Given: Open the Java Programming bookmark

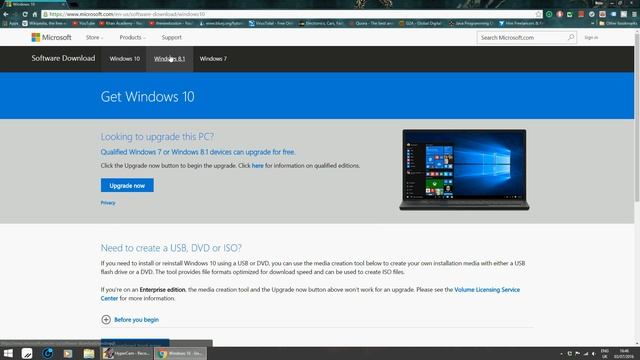Looking at the screenshot, I should pyautogui.click(x=471, y=24).
